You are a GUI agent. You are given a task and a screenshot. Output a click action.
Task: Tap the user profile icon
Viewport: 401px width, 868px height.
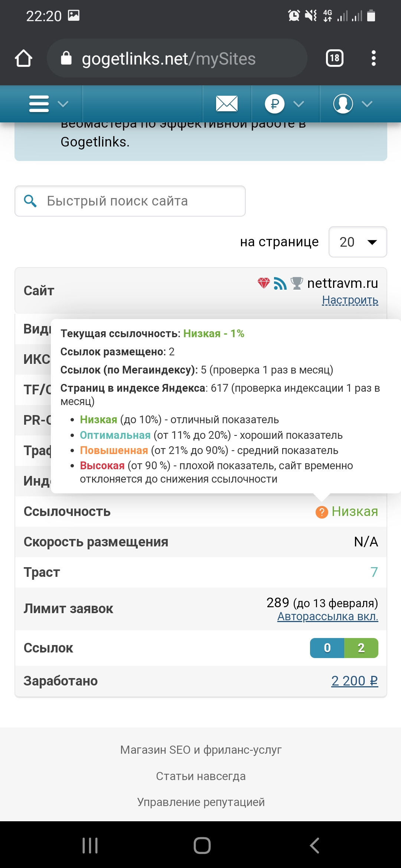(343, 104)
